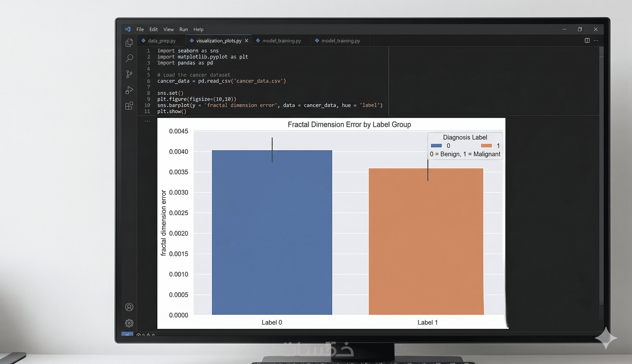Open the Run menu

183,29
